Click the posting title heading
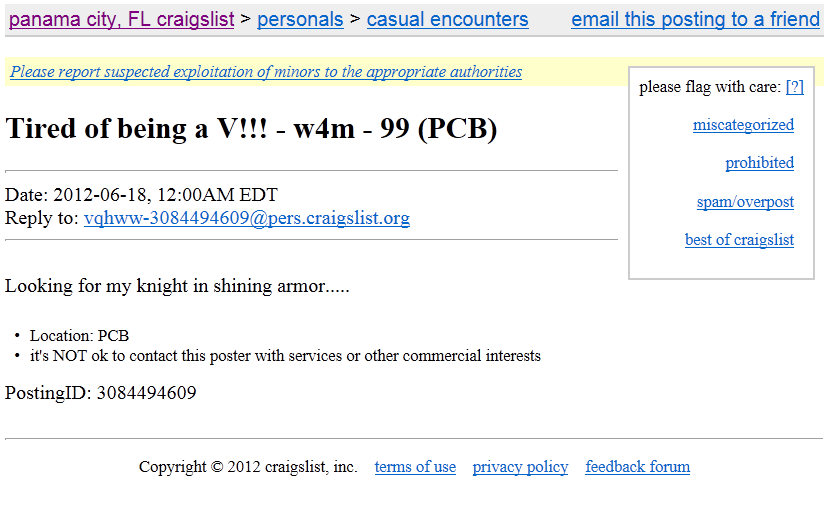 [x=251, y=128]
